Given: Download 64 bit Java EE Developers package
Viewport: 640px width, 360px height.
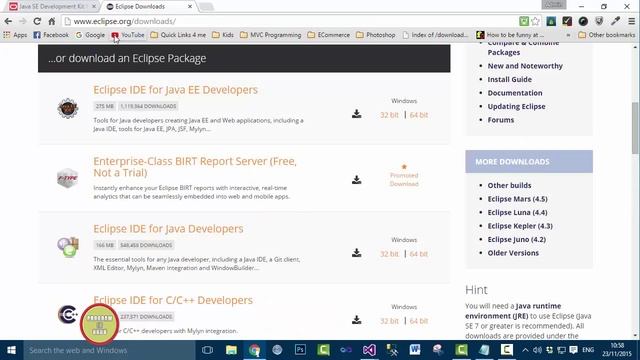Looking at the screenshot, I should click(x=419, y=115).
